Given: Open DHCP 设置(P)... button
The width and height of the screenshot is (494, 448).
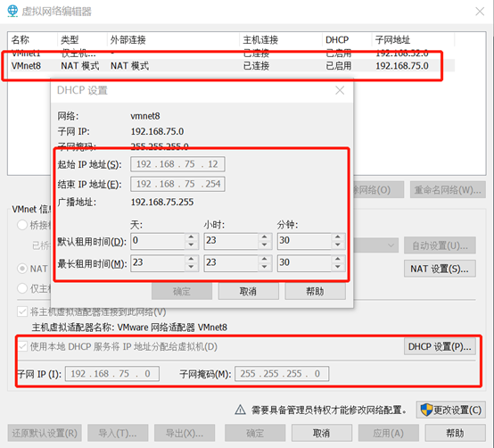Looking at the screenshot, I should coord(440,347).
